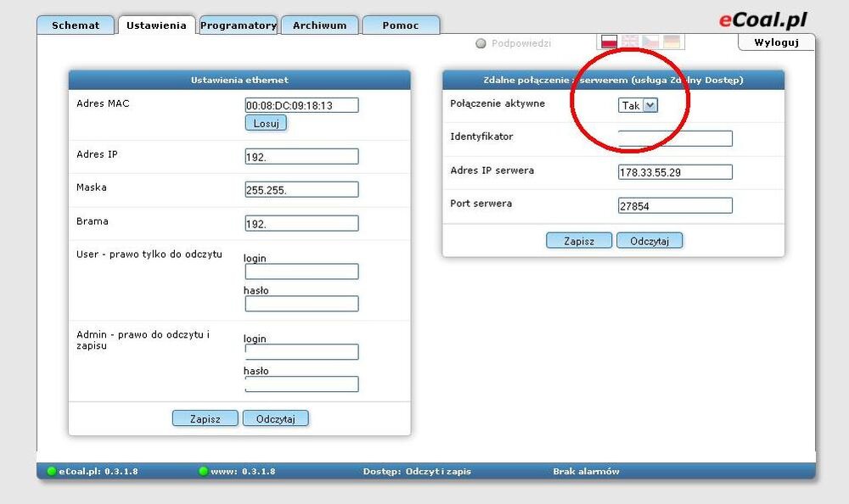Click the green eCoal.pl version status light
This screenshot has height=504, width=849.
(52, 472)
